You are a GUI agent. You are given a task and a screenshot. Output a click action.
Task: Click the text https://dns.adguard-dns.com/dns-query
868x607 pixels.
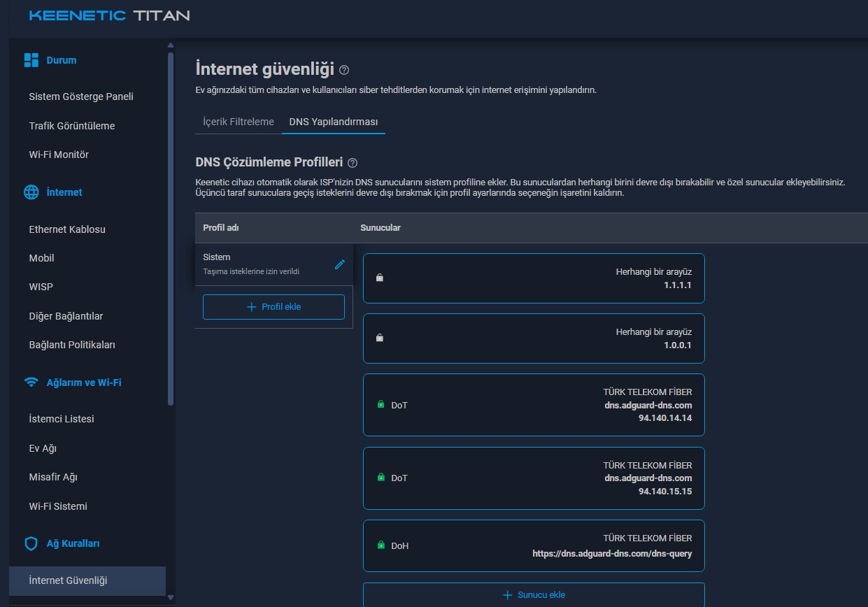coord(612,554)
